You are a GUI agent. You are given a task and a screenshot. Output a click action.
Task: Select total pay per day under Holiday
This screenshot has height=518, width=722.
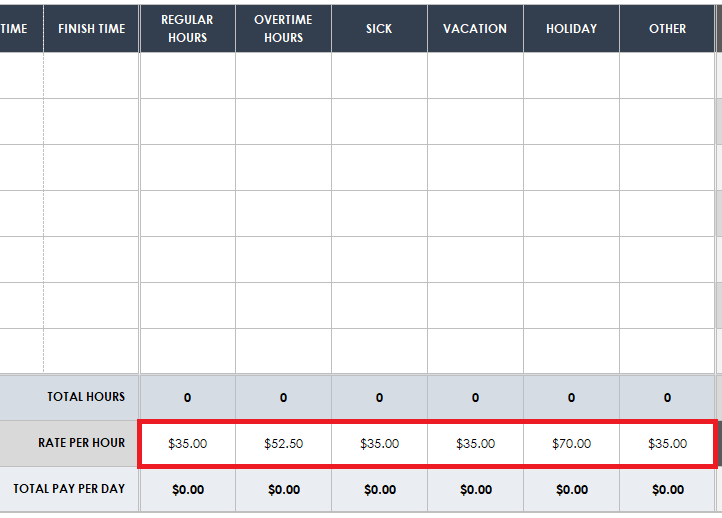(x=571, y=490)
